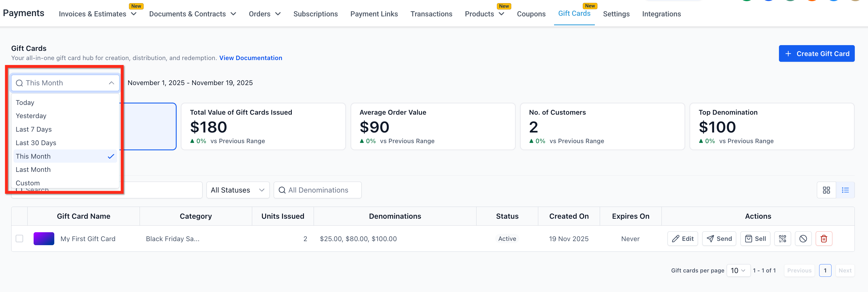Choose Last Month date range option
This screenshot has height=292, width=868.
(33, 170)
